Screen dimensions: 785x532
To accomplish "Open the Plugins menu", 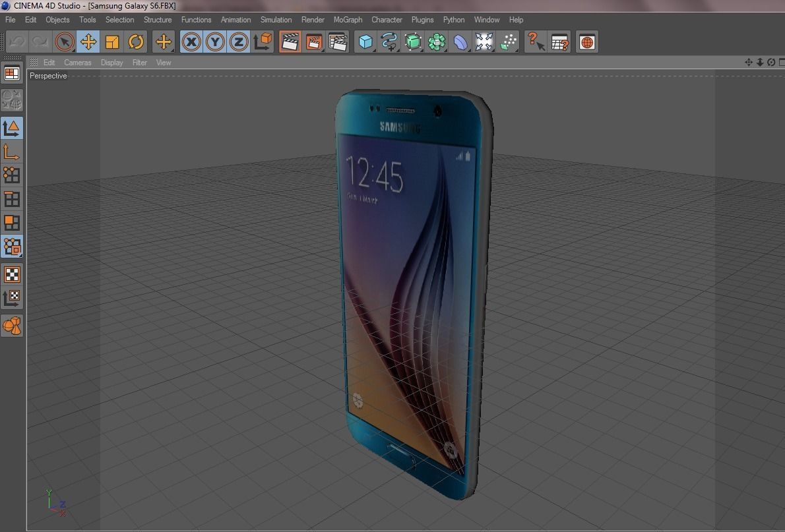I will point(423,20).
